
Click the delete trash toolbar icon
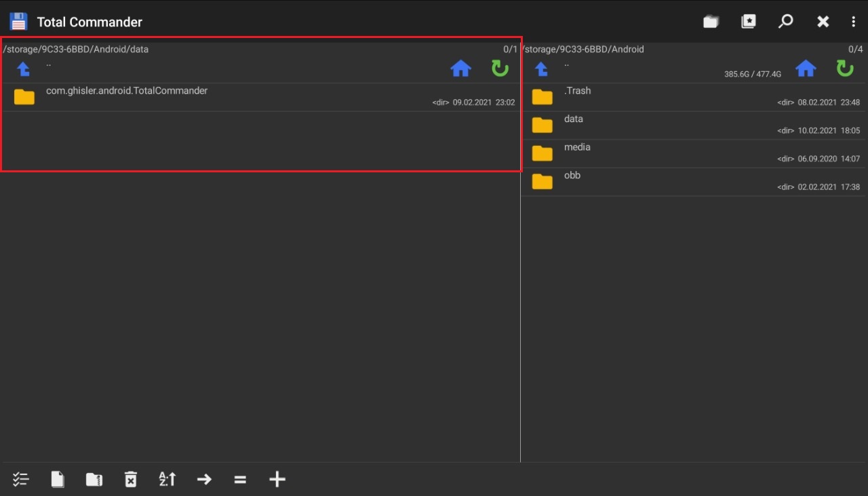131,479
